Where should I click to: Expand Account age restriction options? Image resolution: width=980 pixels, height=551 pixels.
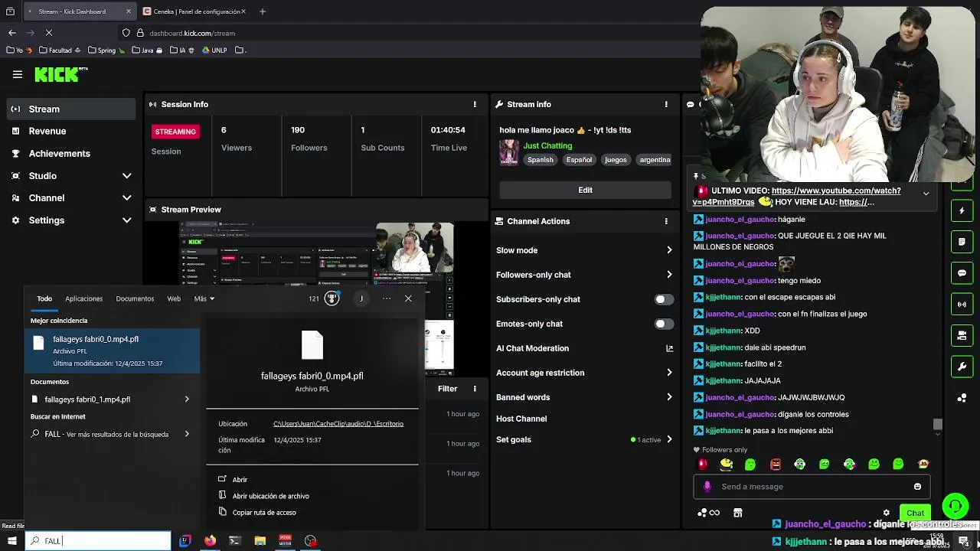tap(669, 373)
